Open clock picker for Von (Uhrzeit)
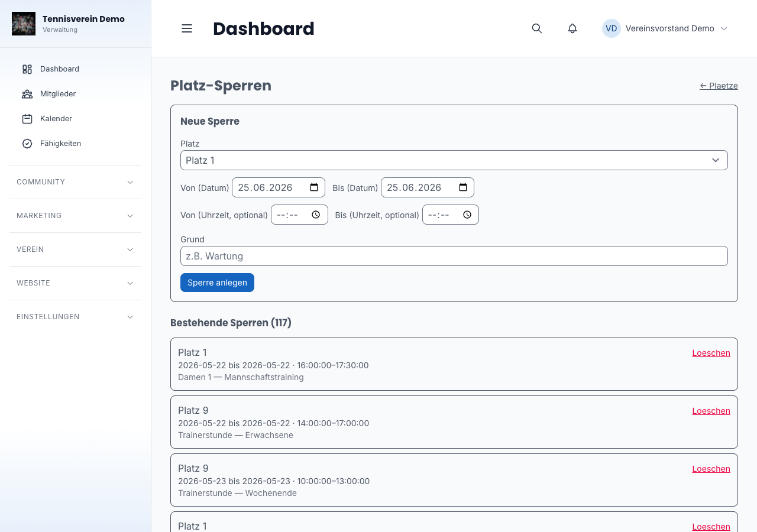757x532 pixels. [x=316, y=215]
